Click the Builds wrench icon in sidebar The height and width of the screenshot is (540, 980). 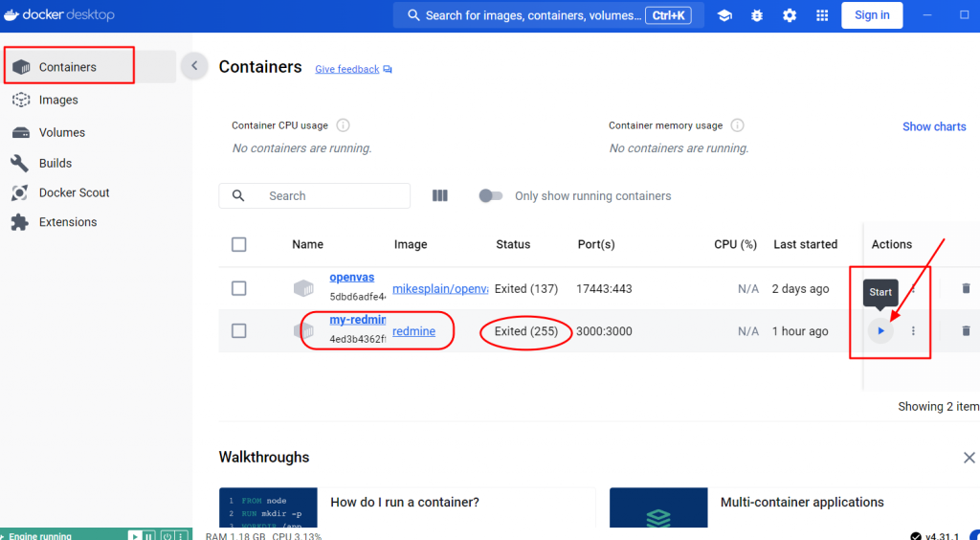[19, 163]
